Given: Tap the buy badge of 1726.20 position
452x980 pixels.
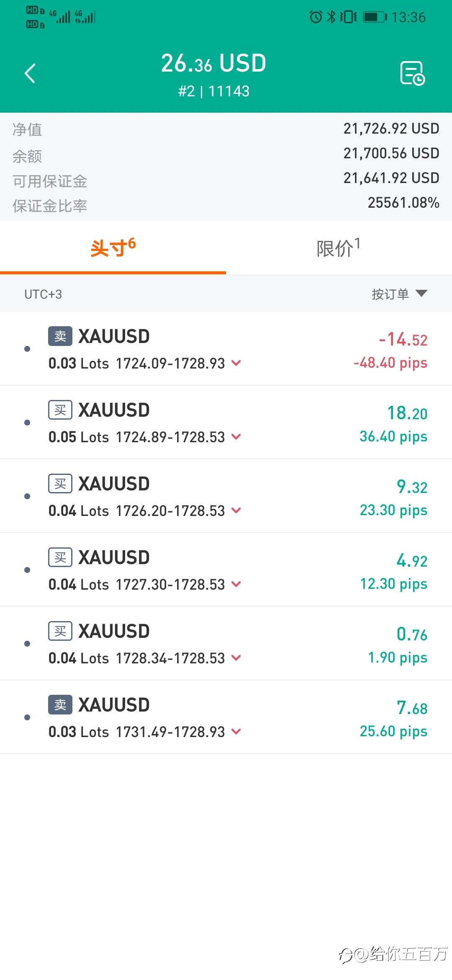Looking at the screenshot, I should pos(60,483).
